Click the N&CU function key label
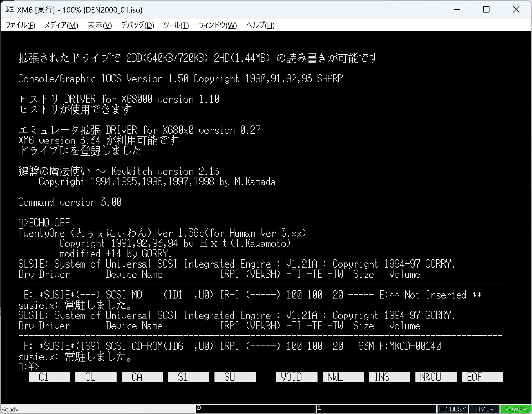Viewport: 532px width, 414px height. 436,377
